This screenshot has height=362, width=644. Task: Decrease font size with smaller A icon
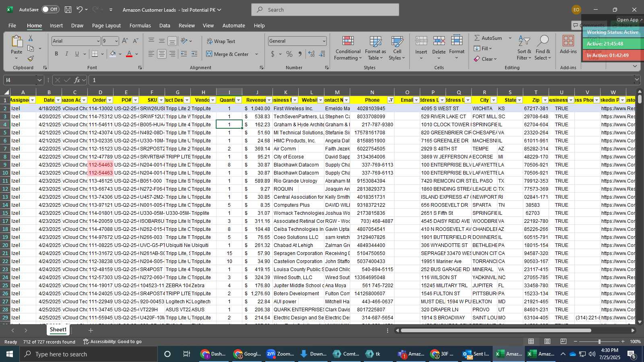[135, 41]
